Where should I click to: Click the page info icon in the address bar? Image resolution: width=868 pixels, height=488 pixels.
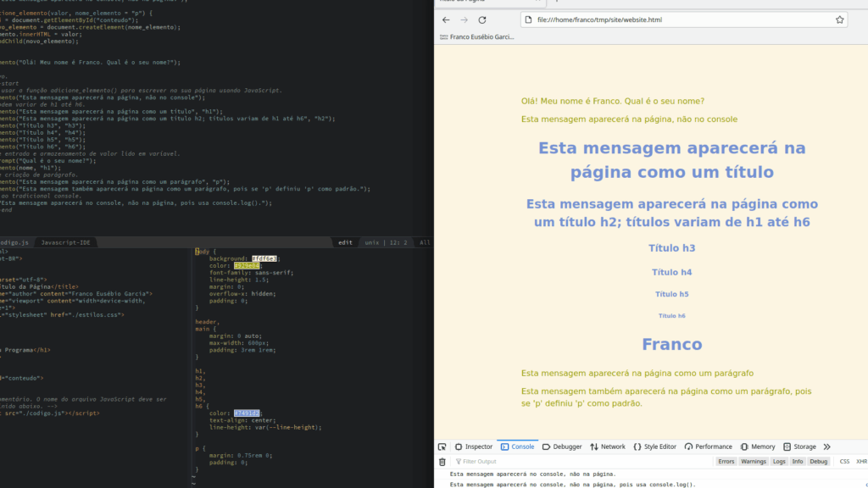pyautogui.click(x=530, y=19)
